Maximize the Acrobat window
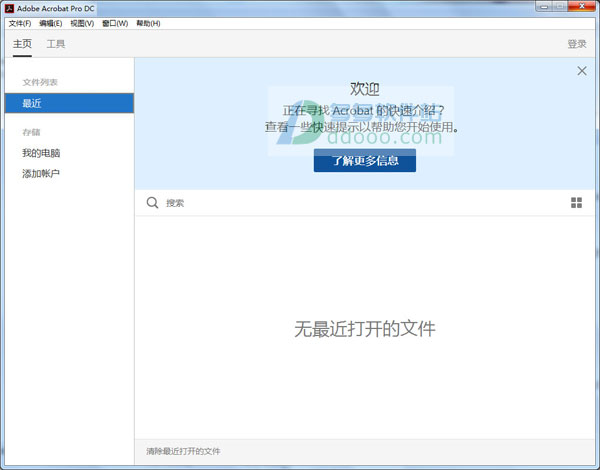 click(560, 7)
